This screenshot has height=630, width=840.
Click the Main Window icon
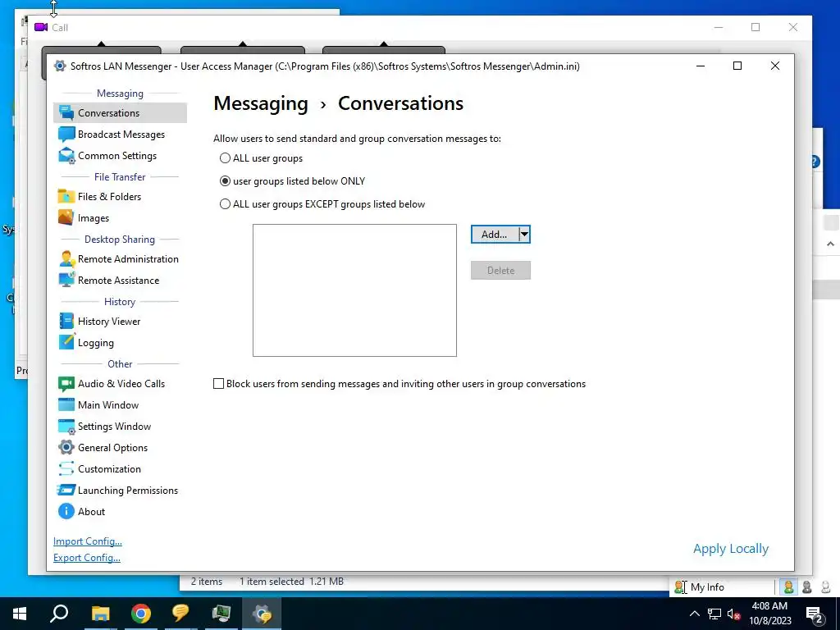pos(66,404)
